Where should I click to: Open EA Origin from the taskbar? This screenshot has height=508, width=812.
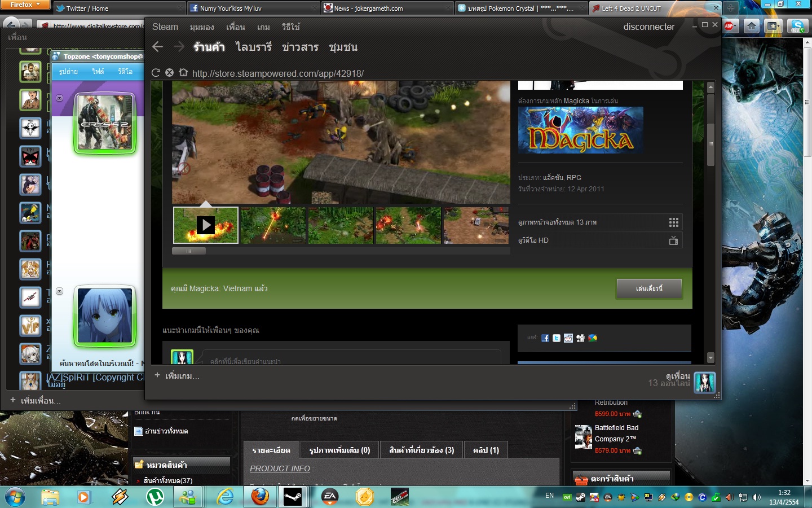(x=330, y=497)
